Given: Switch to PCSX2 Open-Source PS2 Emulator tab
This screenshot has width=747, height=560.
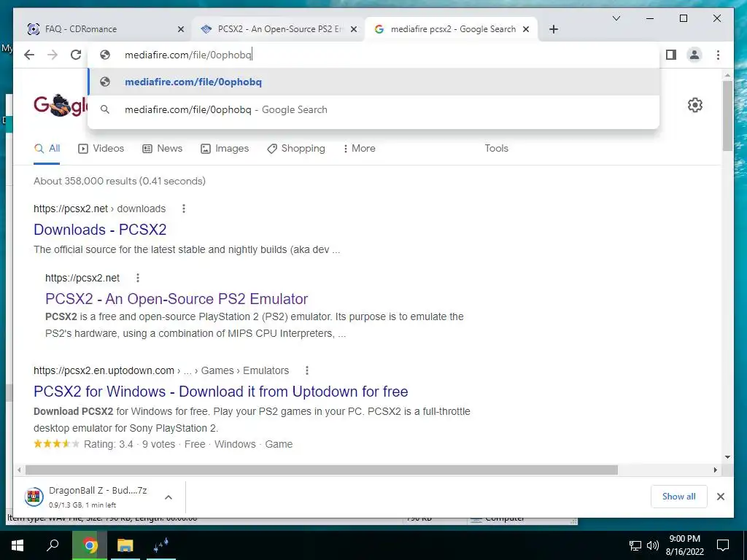Looking at the screenshot, I should tap(278, 29).
